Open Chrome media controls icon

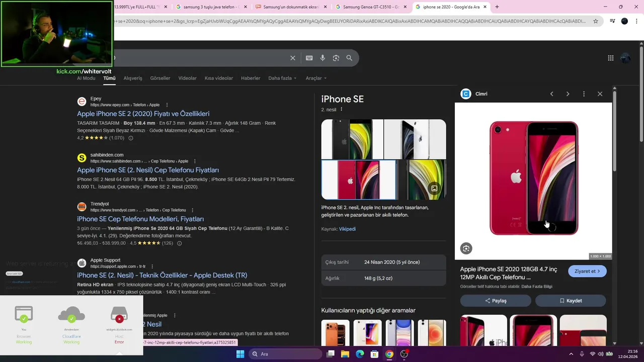tap(612, 21)
